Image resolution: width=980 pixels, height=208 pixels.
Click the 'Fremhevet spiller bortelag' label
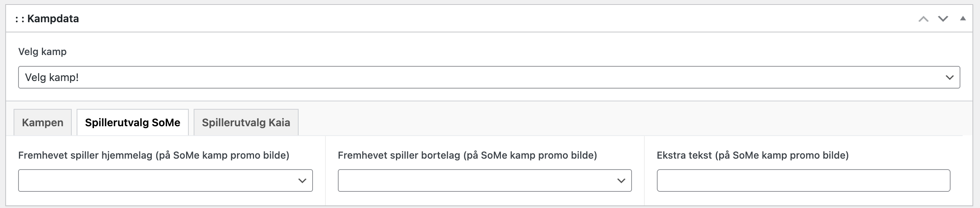[x=467, y=155]
